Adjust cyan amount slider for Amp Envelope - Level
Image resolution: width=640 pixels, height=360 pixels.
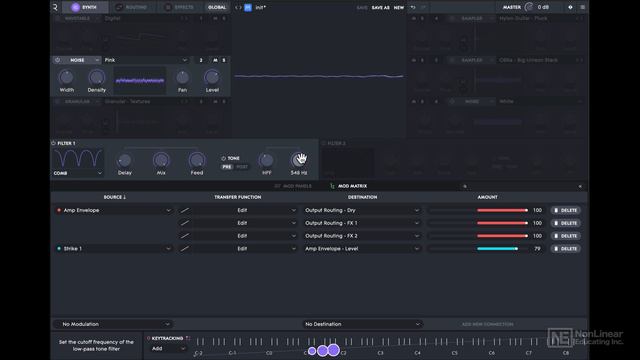click(x=478, y=249)
